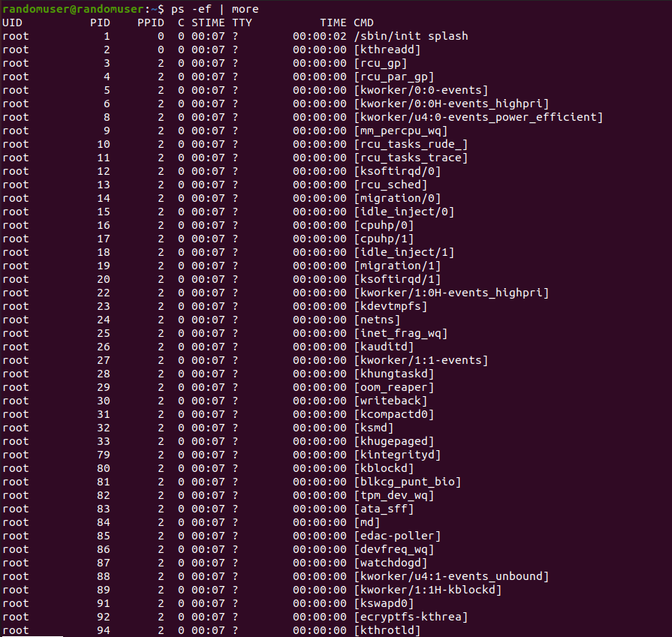This screenshot has width=672, height=637.
Task: Click '[kworker/u4:0-events_power_efficient]' entry
Action: click(478, 117)
